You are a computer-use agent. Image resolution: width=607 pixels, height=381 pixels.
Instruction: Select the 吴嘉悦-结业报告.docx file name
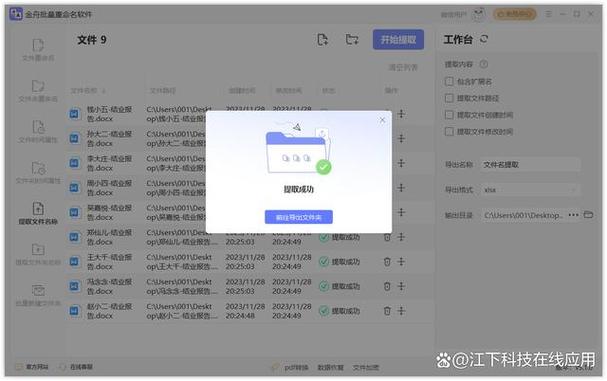(x=109, y=213)
